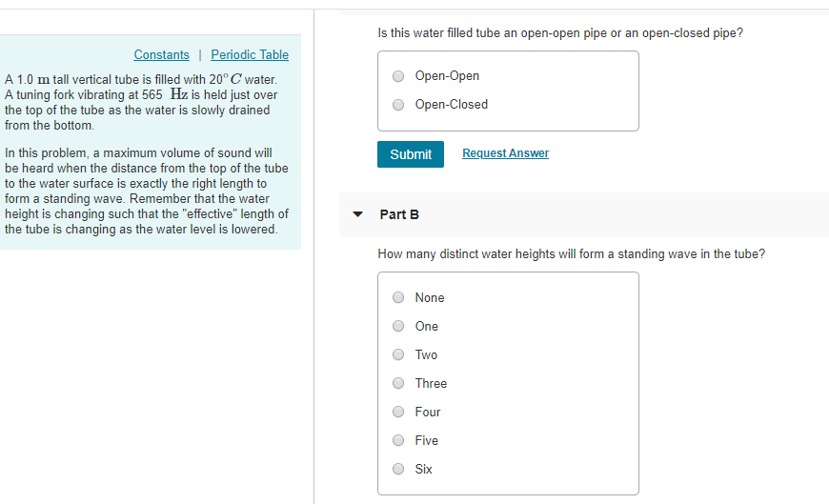Click the 'How many distinct water heights' question
Screen dimensions: 829x504
tap(571, 254)
